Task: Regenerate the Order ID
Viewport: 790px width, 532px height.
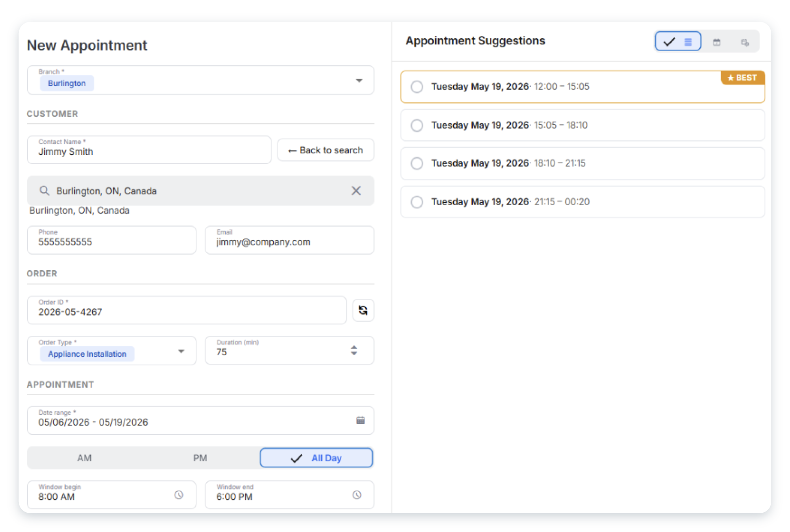Action: (x=363, y=310)
